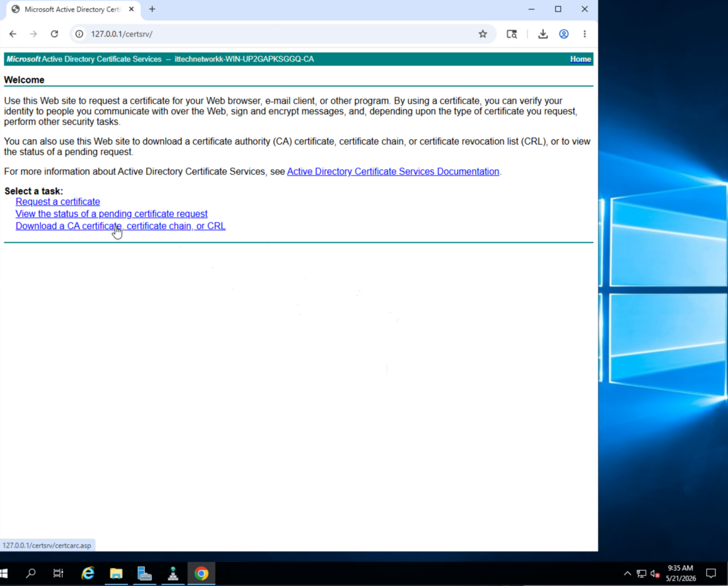Open Download a CA certificate, certificate chain, or CRL
Image resolution: width=728 pixels, height=586 pixels.
tap(120, 226)
